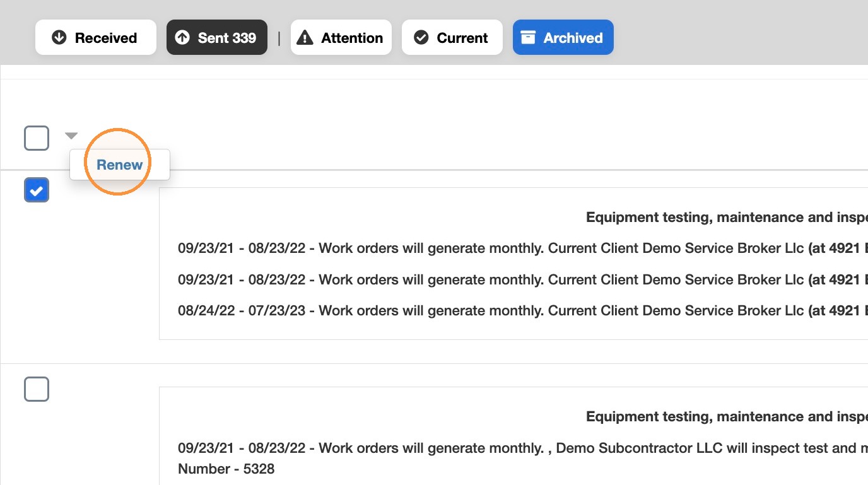Click the warning triangle icon on Attention
This screenshot has height=485, width=868.
point(305,38)
